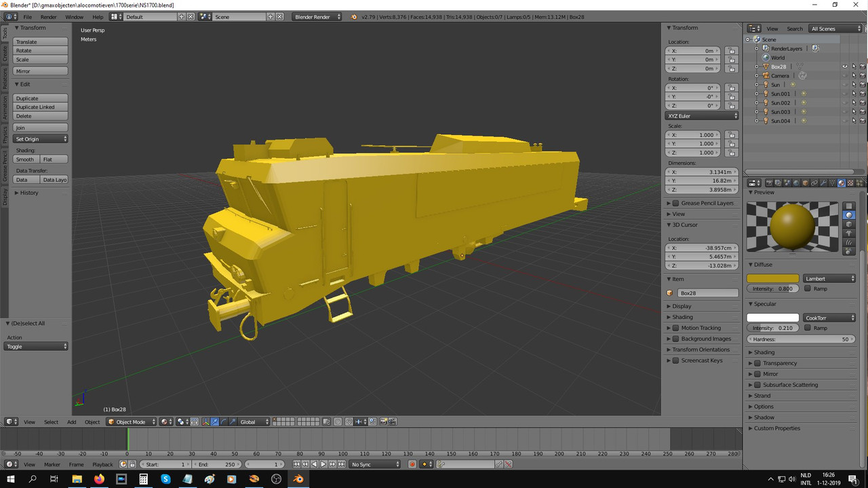
Task: Enable the Specular Ramp checkbox
Action: 807,328
